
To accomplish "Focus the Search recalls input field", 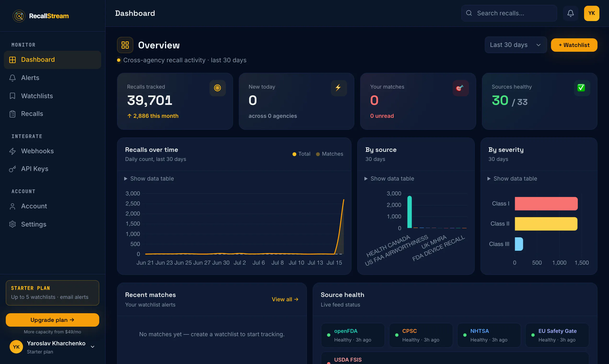I will (509, 13).
